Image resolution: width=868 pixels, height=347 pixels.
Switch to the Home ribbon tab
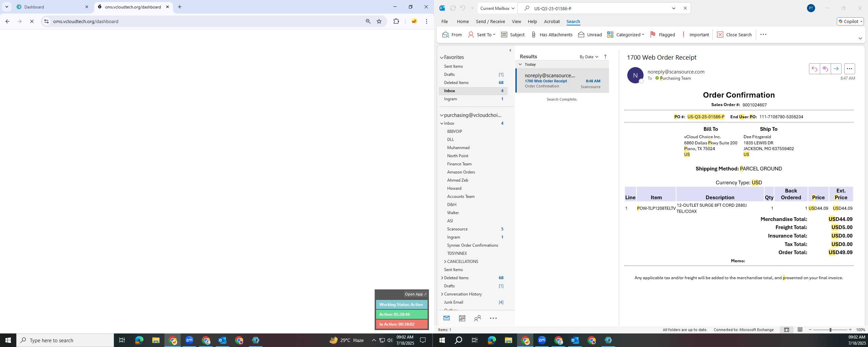(462, 21)
